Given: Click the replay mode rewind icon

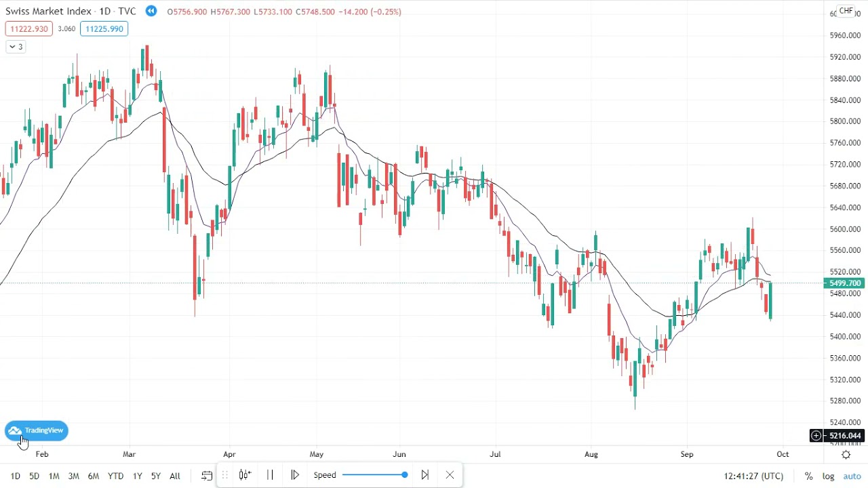Looking at the screenshot, I should (151, 12).
